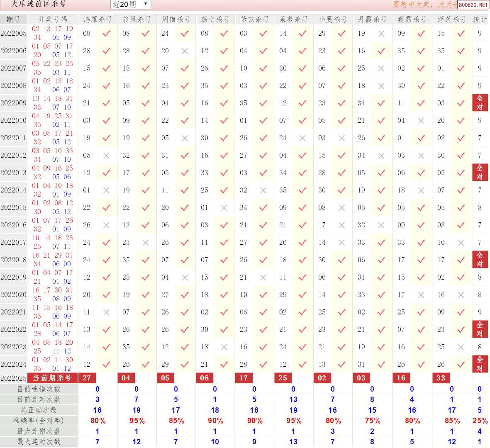Select the 采薇杀号 column header
The image size is (490, 448).
[x=294, y=19]
